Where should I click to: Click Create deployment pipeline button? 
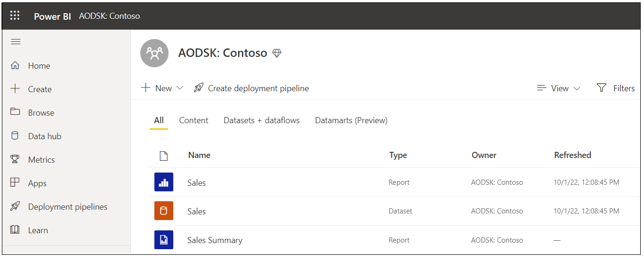coord(251,88)
